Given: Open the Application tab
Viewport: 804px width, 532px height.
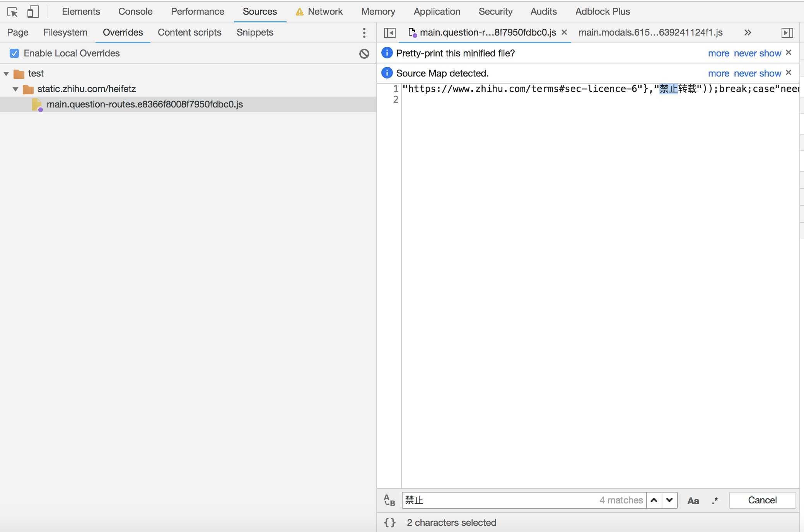Looking at the screenshot, I should coord(437,12).
